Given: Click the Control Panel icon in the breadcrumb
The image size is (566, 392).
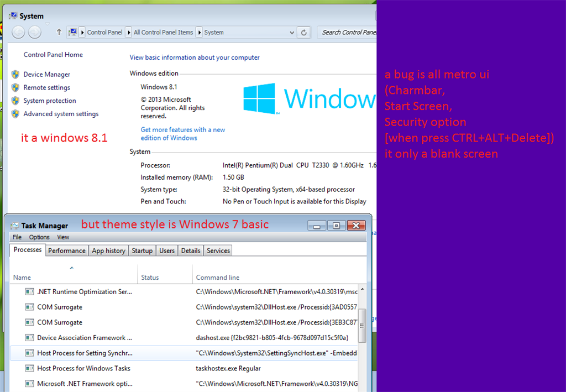Looking at the screenshot, I should (x=74, y=32).
